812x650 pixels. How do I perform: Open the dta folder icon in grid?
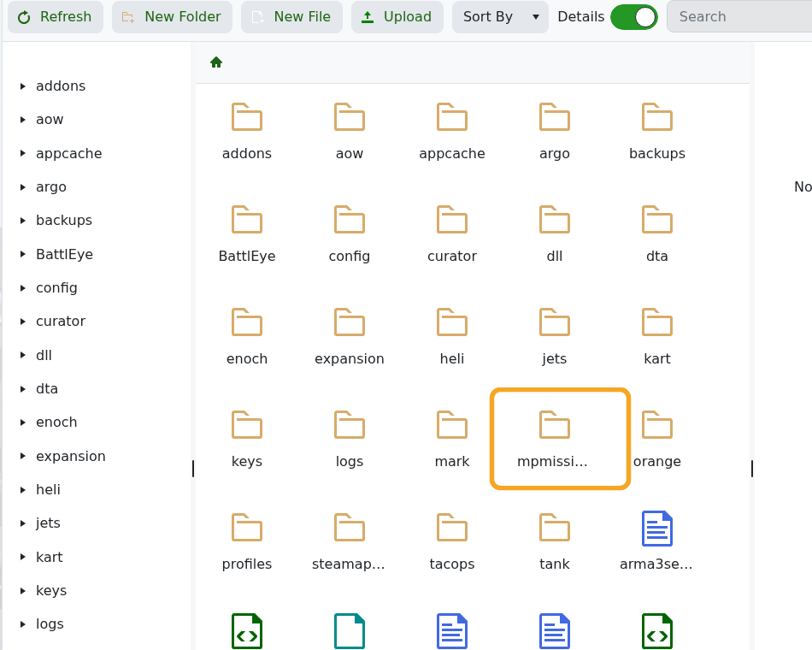pos(657,219)
